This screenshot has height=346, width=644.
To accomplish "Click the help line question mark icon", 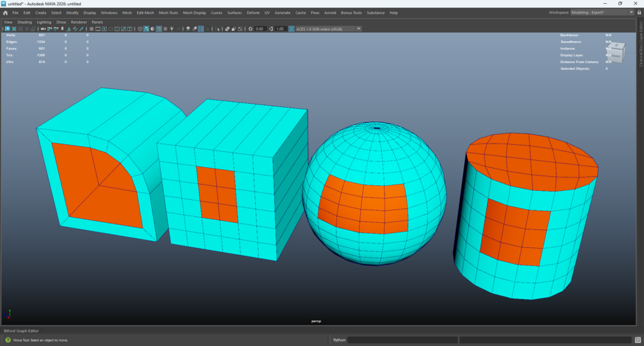I will (x=8, y=340).
